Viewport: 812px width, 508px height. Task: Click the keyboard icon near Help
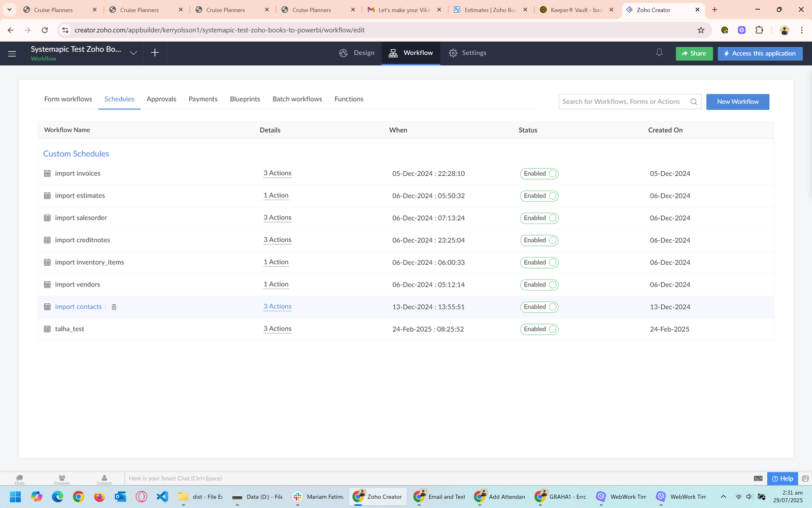758,479
